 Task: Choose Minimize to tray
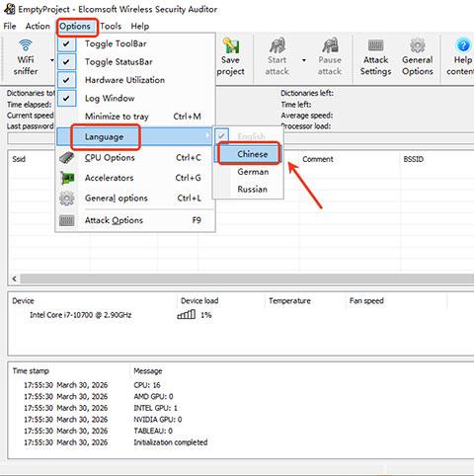coord(135,117)
